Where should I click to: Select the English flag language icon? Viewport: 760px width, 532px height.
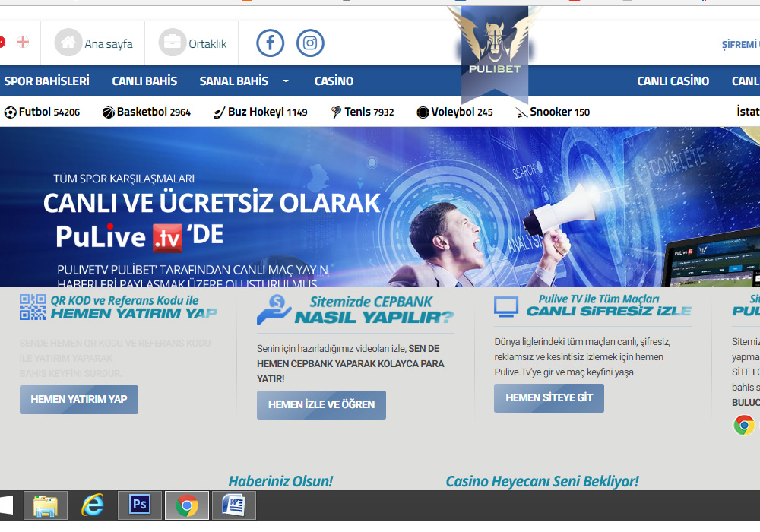click(x=23, y=42)
